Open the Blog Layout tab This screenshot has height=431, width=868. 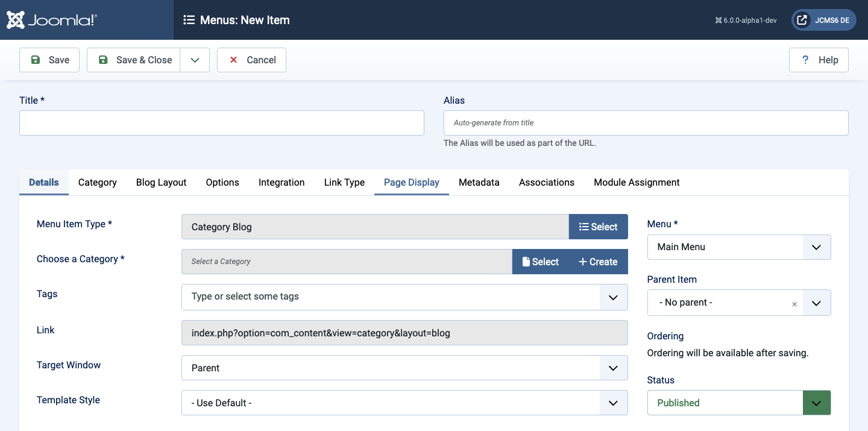point(162,182)
